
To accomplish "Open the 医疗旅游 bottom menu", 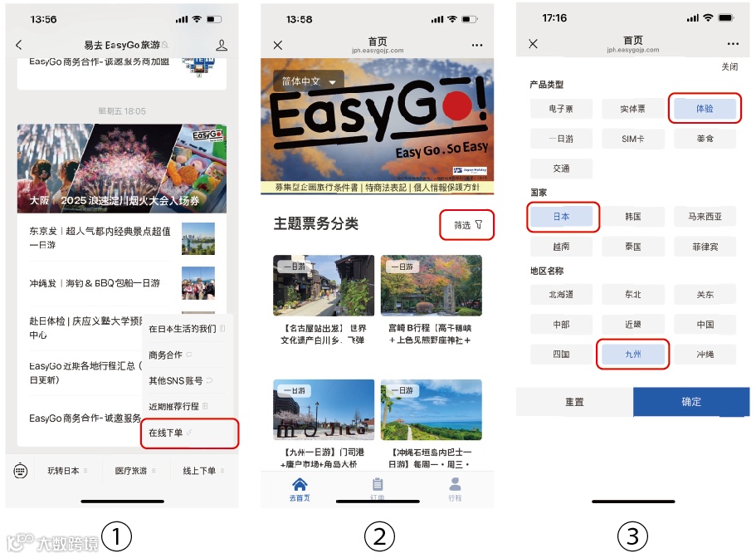I will (x=135, y=471).
